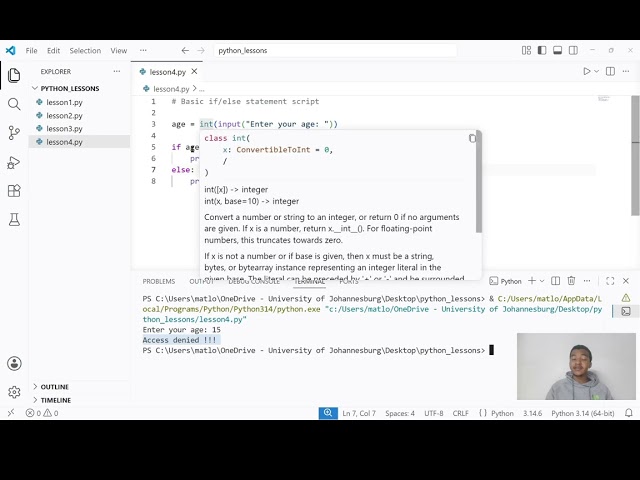This screenshot has height=480, width=640.
Task: Click the Run Python File play button
Action: point(587,71)
